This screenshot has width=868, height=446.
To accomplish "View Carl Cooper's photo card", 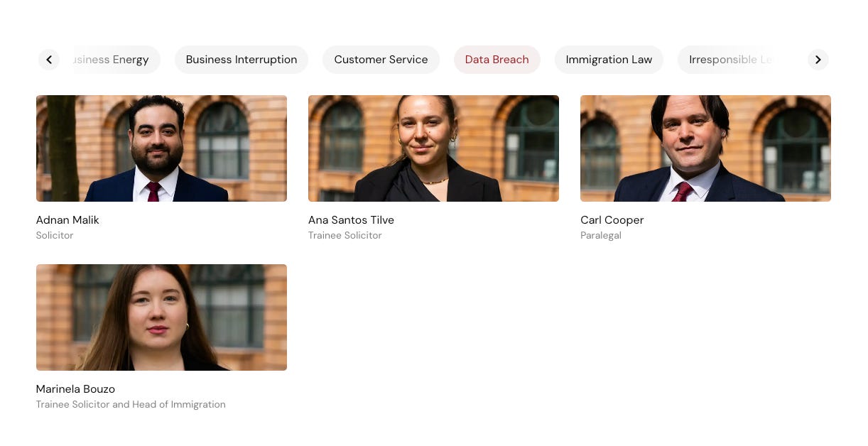I will coord(705,148).
